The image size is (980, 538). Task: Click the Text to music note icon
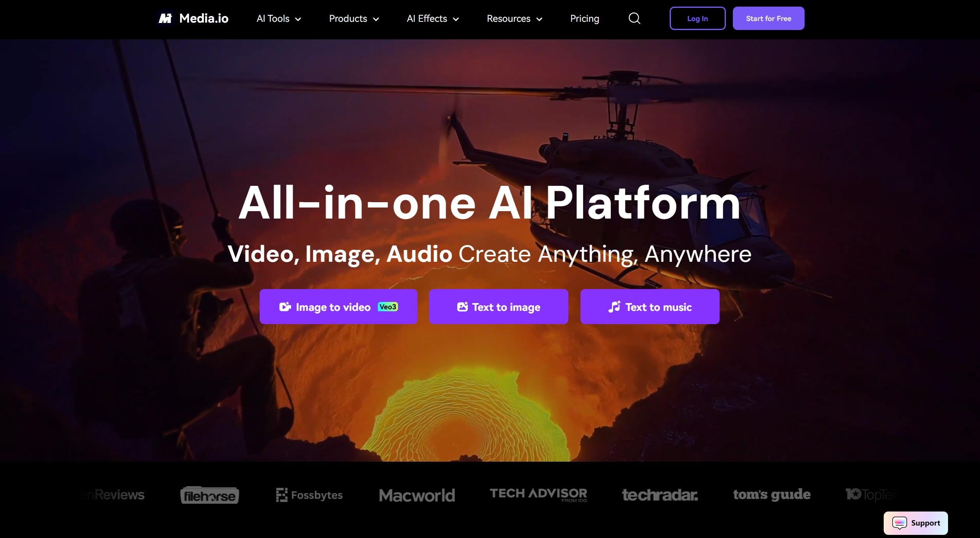[x=614, y=307]
